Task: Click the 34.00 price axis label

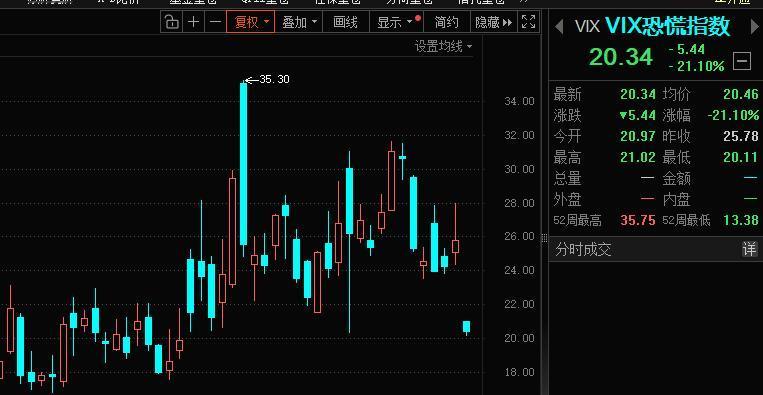Action: tap(518, 101)
